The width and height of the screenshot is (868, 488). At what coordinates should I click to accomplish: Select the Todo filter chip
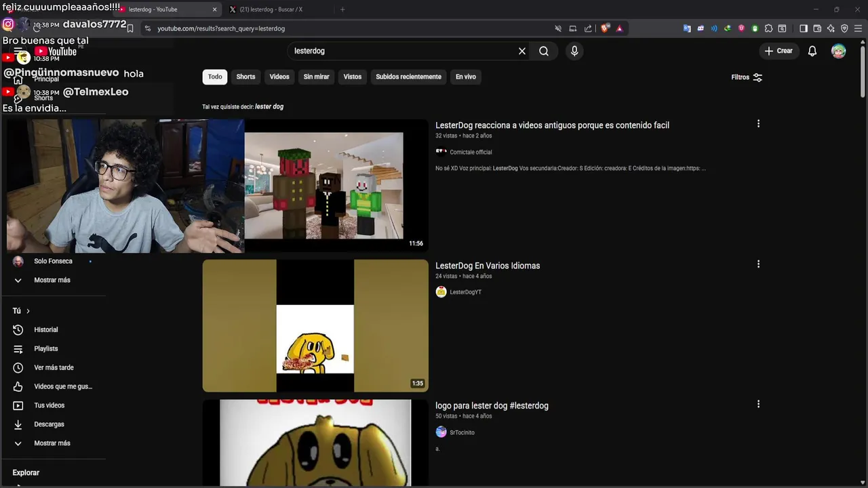click(x=215, y=77)
